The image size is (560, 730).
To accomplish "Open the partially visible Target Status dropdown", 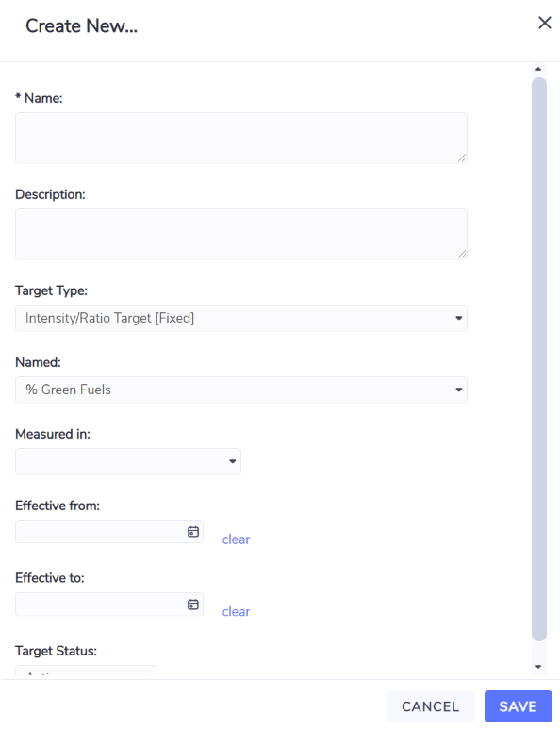I will click(x=86, y=671).
